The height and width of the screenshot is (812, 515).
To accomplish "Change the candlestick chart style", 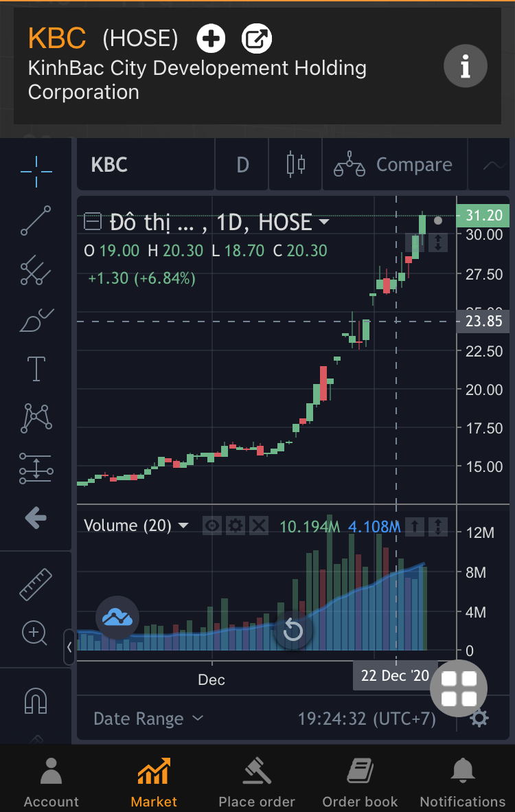I will click(295, 165).
